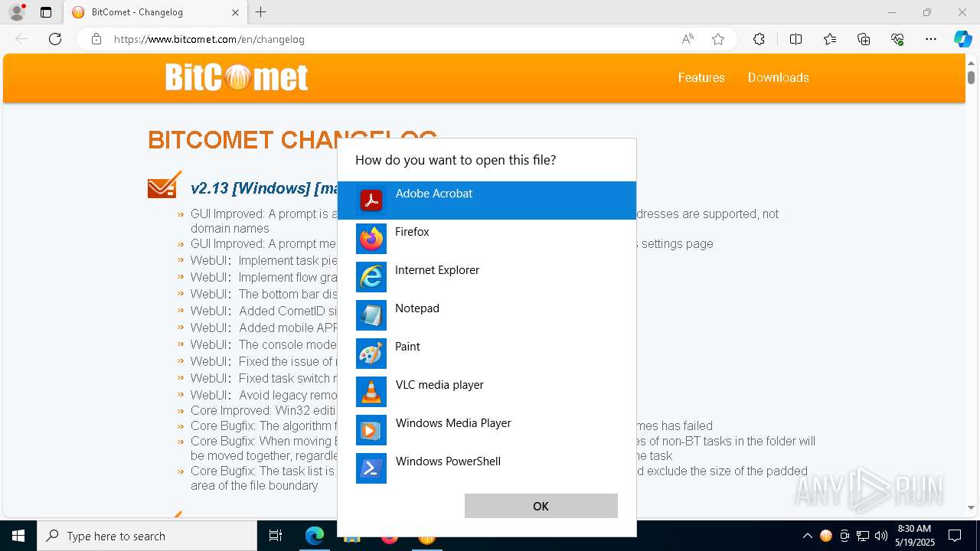The image size is (980, 551).
Task: Pick the Internet Explorer icon
Action: pyautogui.click(x=371, y=277)
